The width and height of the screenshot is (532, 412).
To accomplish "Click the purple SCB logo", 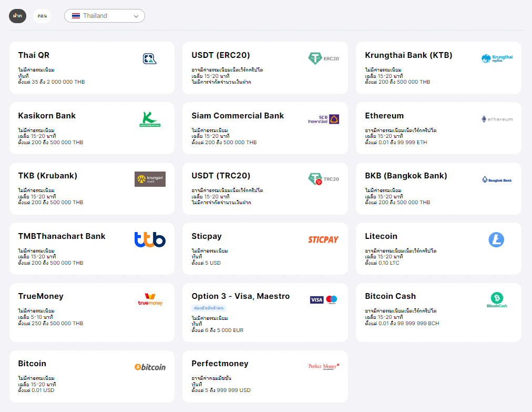I will [x=324, y=119].
